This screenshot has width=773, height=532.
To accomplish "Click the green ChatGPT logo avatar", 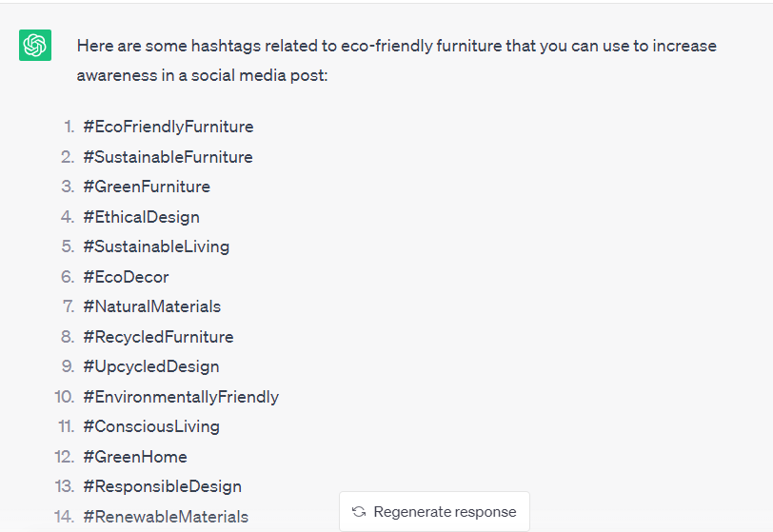I will tap(35, 46).
